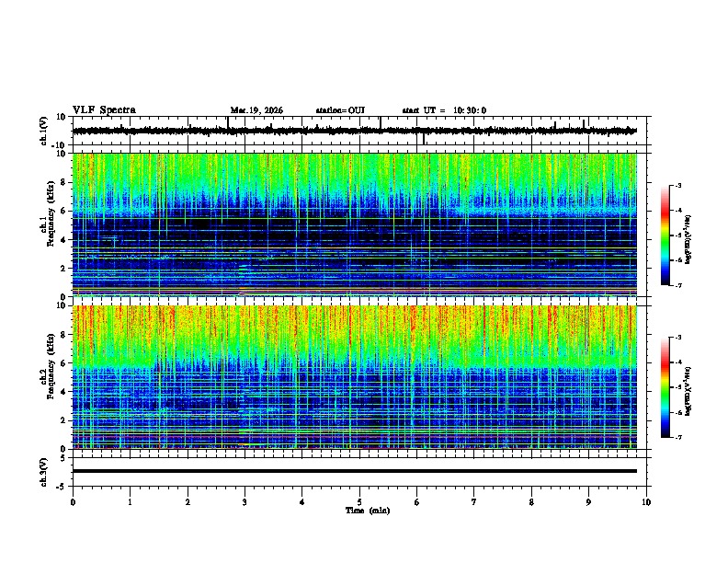Screen dimensions: 728x563
Task: Click the 'station=OUJ' header label
Action: click(340, 110)
